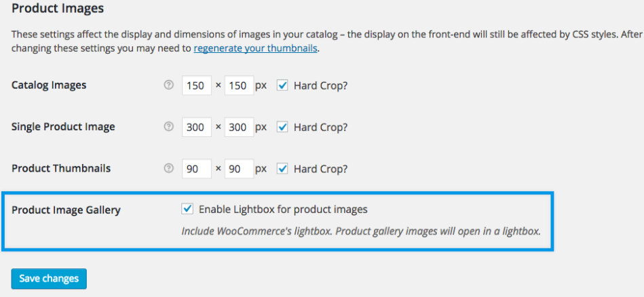The width and height of the screenshot is (644, 297).
Task: Click the help icon beside Single Product Image
Action: click(x=168, y=127)
